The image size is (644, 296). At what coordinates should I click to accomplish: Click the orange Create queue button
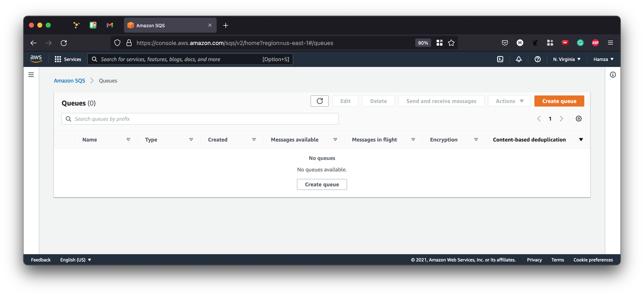click(559, 101)
